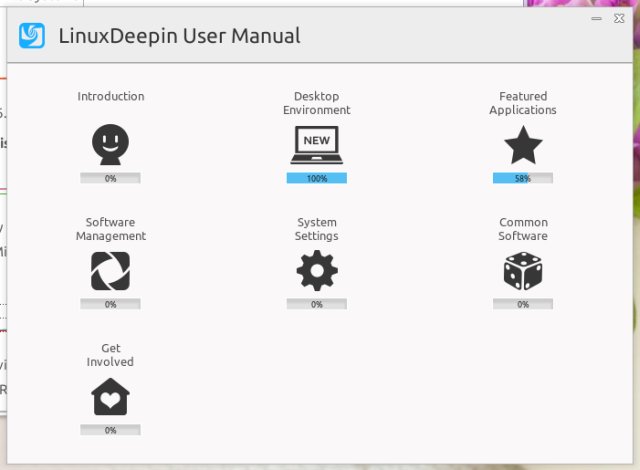The height and width of the screenshot is (470, 640).
Task: Click the 0% progress bar under Introduction
Action: pos(110,178)
